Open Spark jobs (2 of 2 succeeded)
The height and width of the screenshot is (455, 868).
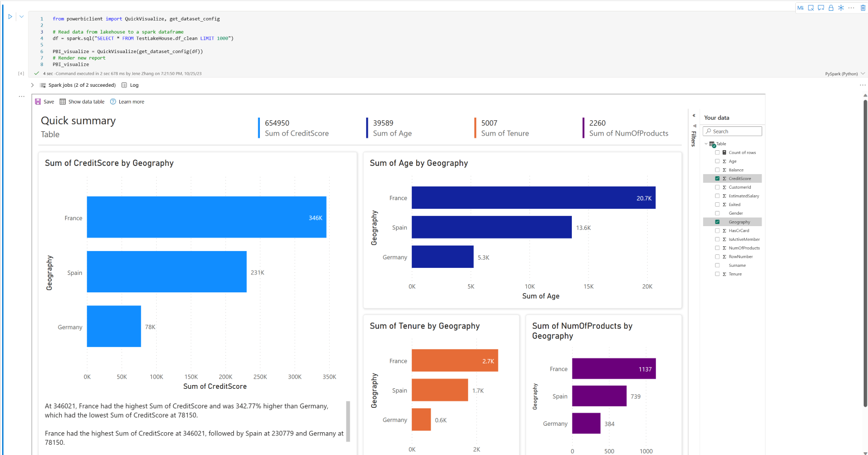[x=82, y=85]
